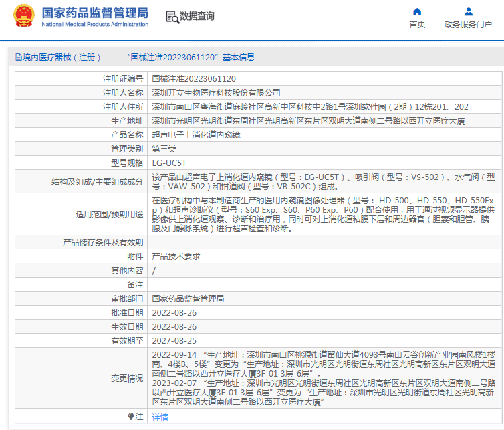Click 数据查询 label

[x=197, y=16]
